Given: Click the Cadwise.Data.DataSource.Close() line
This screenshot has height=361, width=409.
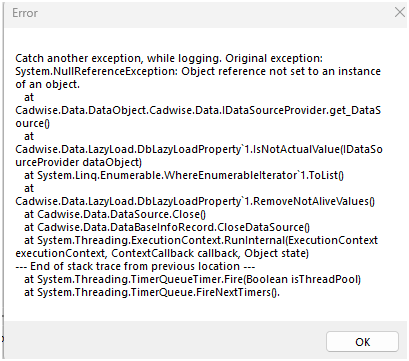Looking at the screenshot, I should 115,214.
